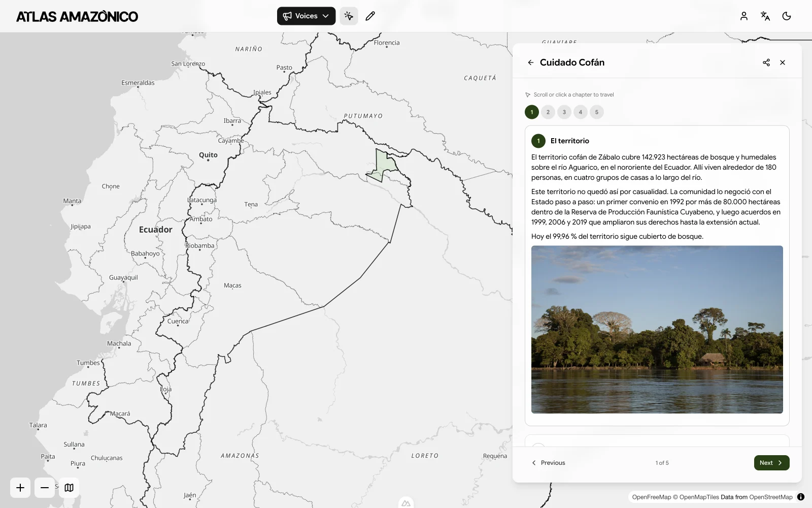Open the OpenFreeMap attribution link

tap(652, 497)
